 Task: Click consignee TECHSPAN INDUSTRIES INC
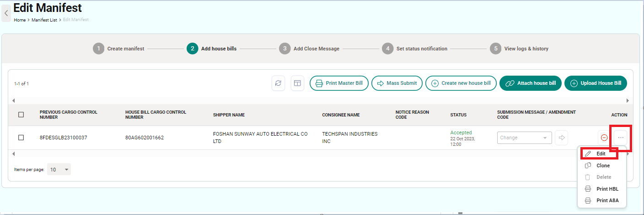click(x=350, y=138)
